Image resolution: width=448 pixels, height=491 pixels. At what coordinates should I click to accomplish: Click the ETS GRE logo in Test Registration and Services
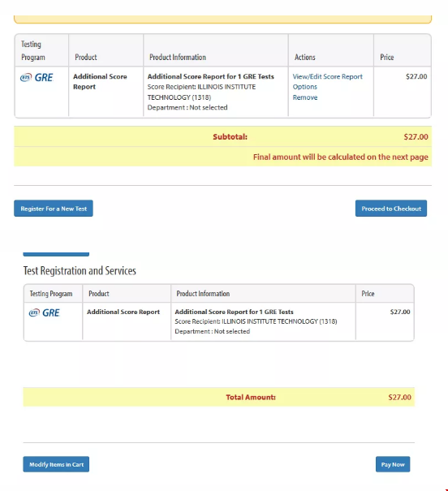coord(45,312)
